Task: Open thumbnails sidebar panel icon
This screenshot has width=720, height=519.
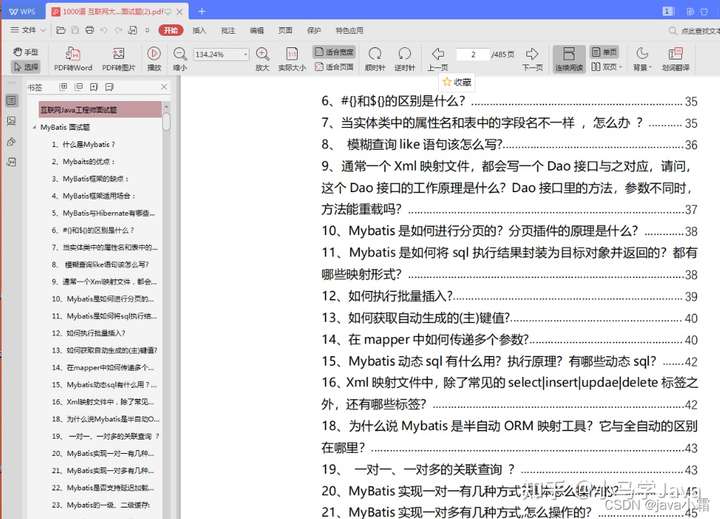Action: [x=11, y=121]
